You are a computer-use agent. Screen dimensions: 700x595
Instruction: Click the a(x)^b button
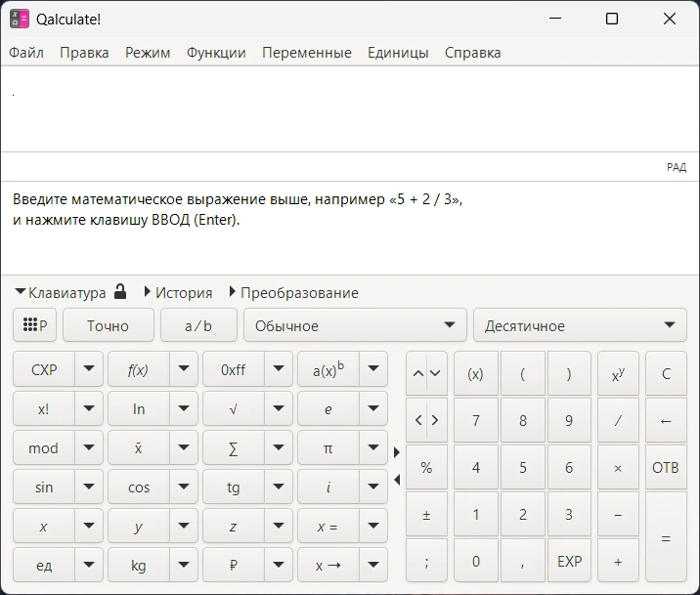click(328, 369)
